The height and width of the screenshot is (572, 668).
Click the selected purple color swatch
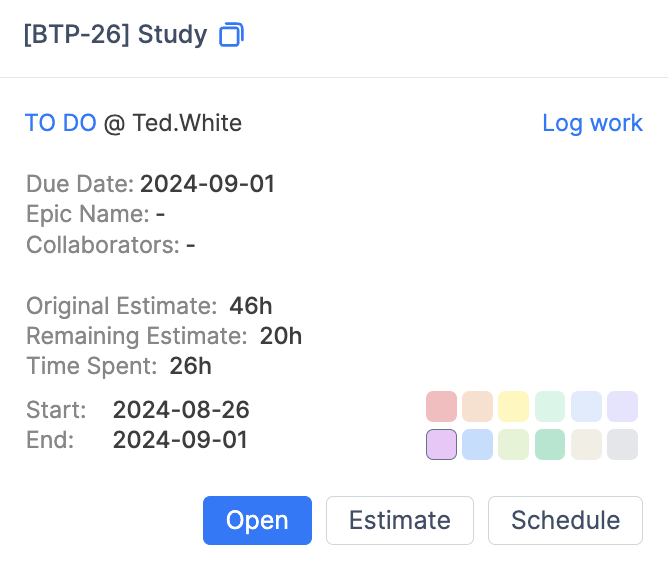[x=441, y=444]
